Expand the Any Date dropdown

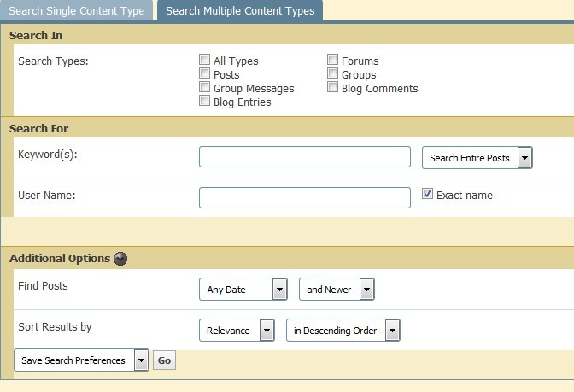click(x=243, y=290)
